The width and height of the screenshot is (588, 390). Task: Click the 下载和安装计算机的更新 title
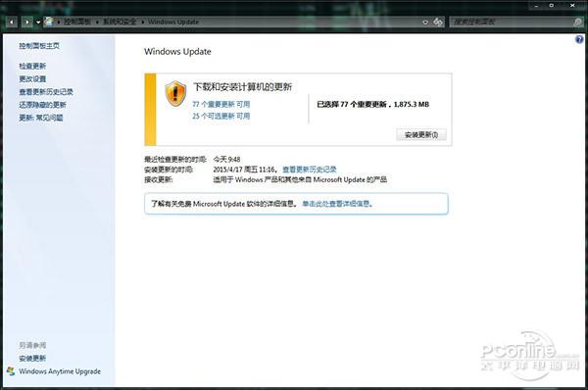[243, 87]
